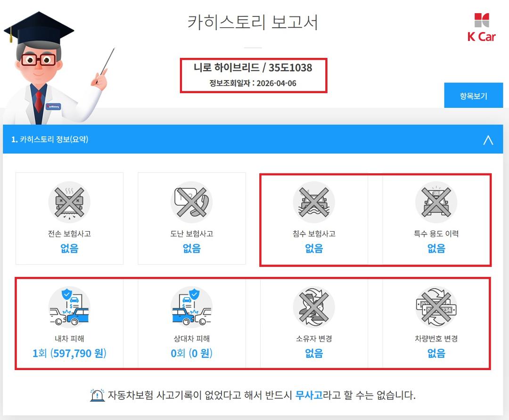The width and height of the screenshot is (509, 420).
Task: Click the 침수 보험사고 flooded car icon
Action: [x=314, y=202]
